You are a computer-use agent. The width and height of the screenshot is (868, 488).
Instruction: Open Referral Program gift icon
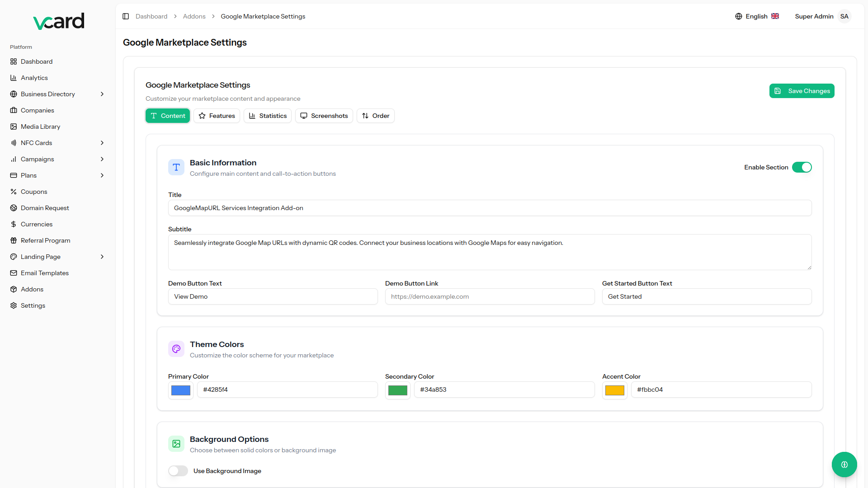pyautogui.click(x=14, y=240)
